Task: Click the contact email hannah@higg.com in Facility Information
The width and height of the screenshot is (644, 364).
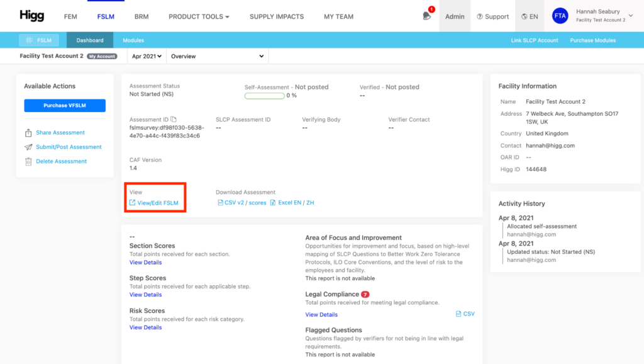Action: (550, 145)
